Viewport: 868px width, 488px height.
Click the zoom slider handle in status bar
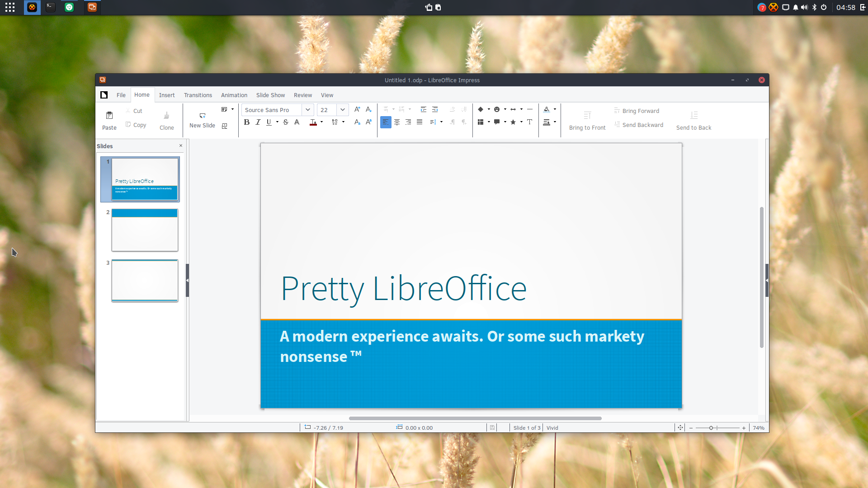tap(711, 428)
